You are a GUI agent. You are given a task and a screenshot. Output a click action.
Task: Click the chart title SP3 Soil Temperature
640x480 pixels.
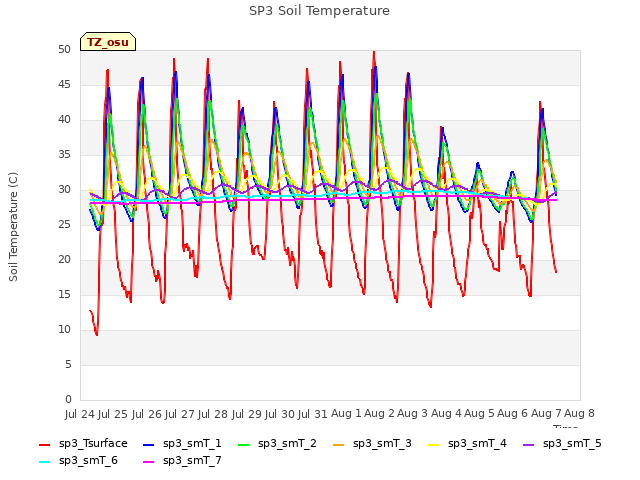coord(319,11)
